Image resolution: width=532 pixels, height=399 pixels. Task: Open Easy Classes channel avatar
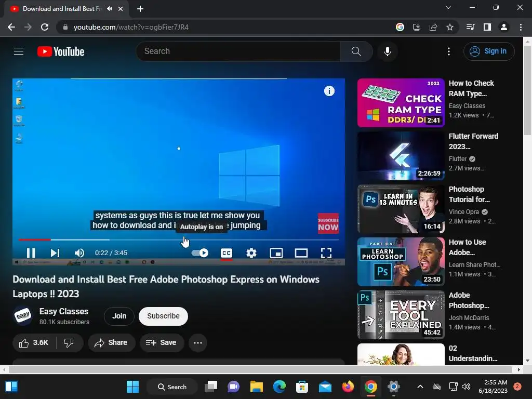tap(23, 316)
